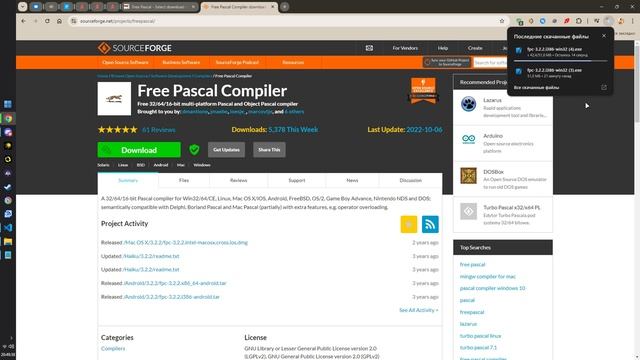The height and width of the screenshot is (360, 640).
Task: Open the Mac OS X fpc-3.2.2 dmg release link
Action: [x=186, y=242]
